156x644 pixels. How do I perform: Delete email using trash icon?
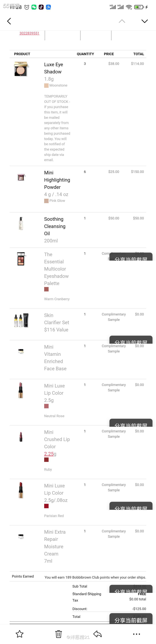tap(58, 634)
